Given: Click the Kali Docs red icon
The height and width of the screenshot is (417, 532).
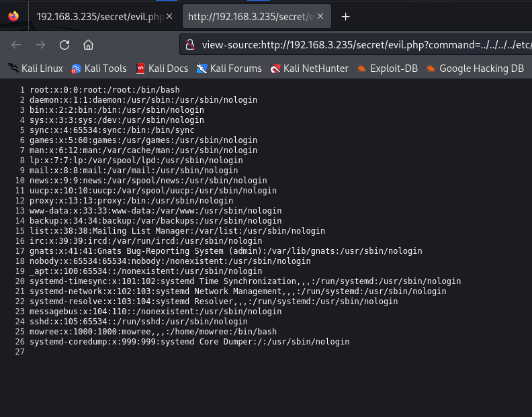Looking at the screenshot, I should click(140, 68).
